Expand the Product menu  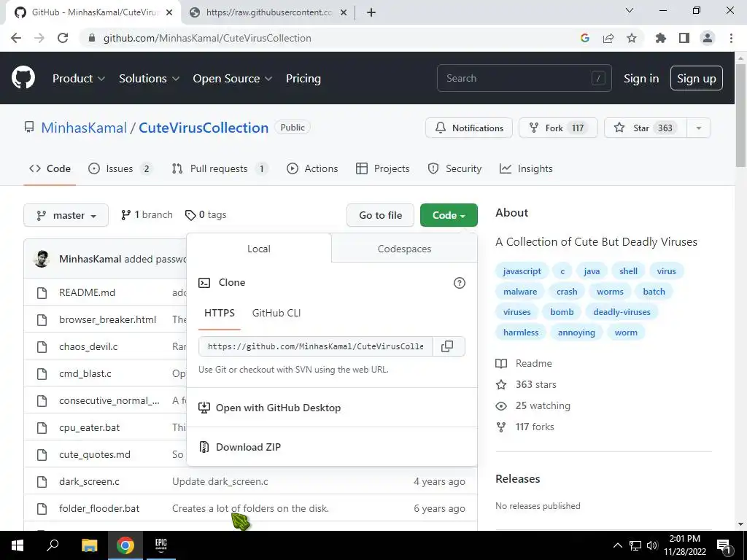79,79
